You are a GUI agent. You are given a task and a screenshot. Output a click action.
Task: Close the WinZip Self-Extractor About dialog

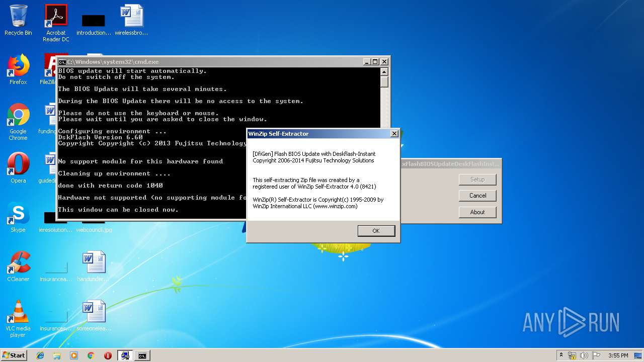coord(394,134)
